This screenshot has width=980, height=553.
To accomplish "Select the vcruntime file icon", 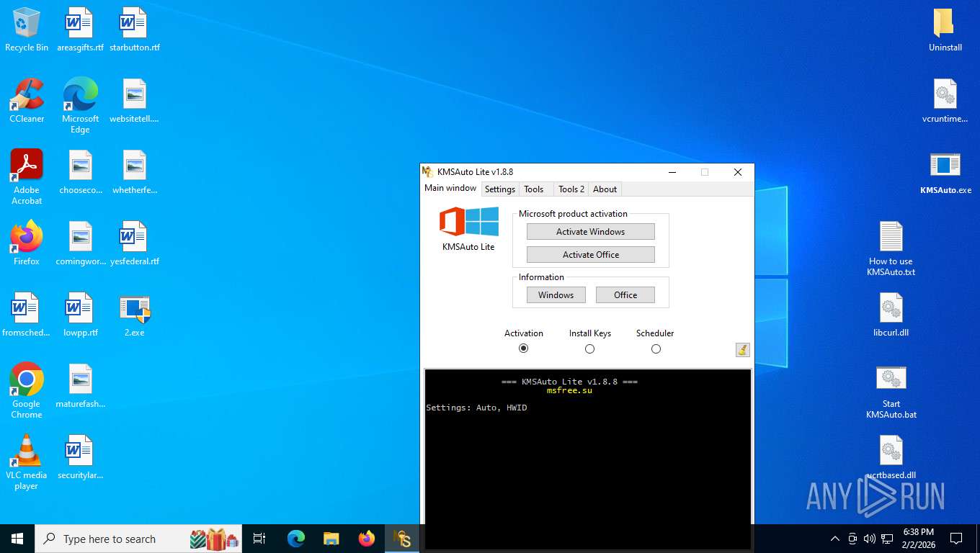I will tap(945, 101).
